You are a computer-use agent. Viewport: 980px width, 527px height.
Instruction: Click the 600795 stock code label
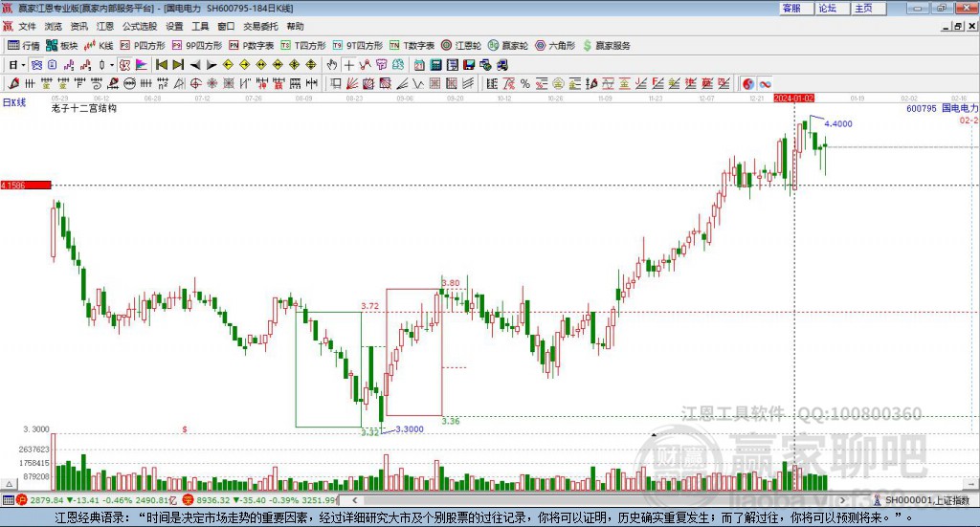click(x=922, y=108)
